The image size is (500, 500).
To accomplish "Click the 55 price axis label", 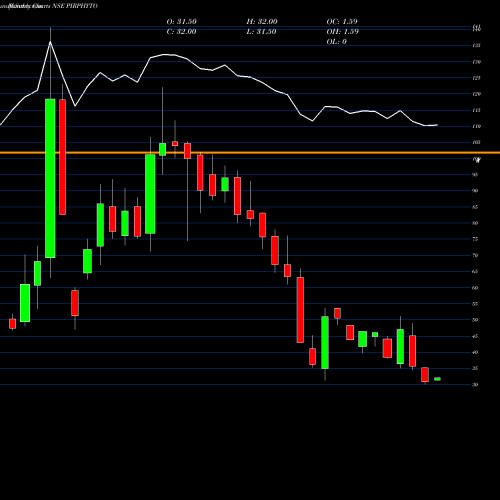I will (475, 304).
